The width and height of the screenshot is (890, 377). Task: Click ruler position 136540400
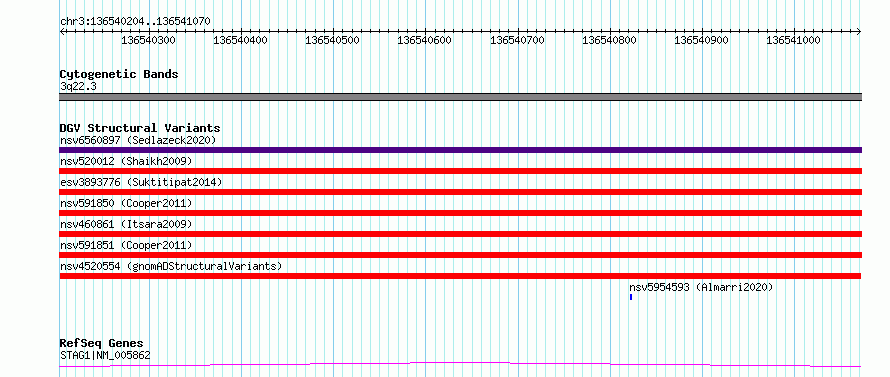(x=241, y=40)
